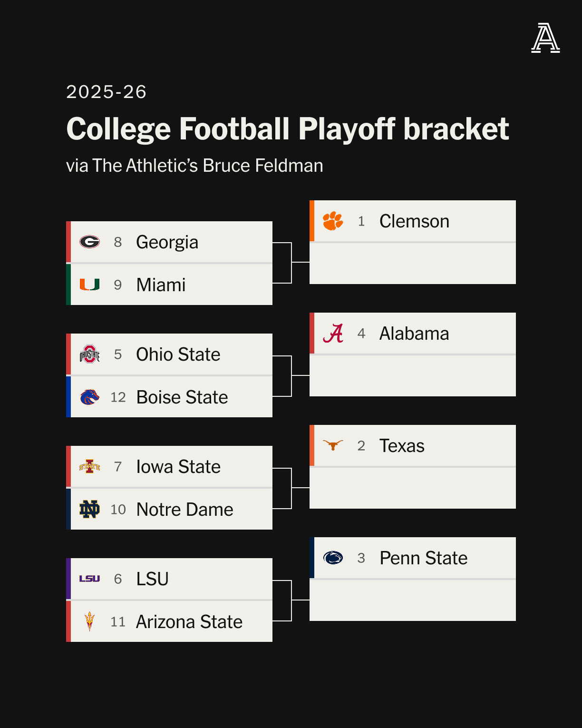Click the Alabama script A logo
Screen dimensions: 582x728
(x=333, y=334)
